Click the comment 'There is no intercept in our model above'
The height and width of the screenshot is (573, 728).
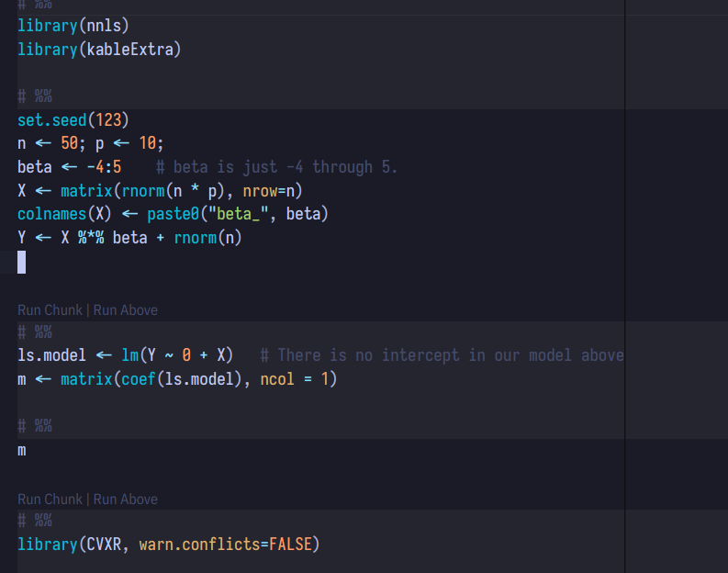pos(442,355)
